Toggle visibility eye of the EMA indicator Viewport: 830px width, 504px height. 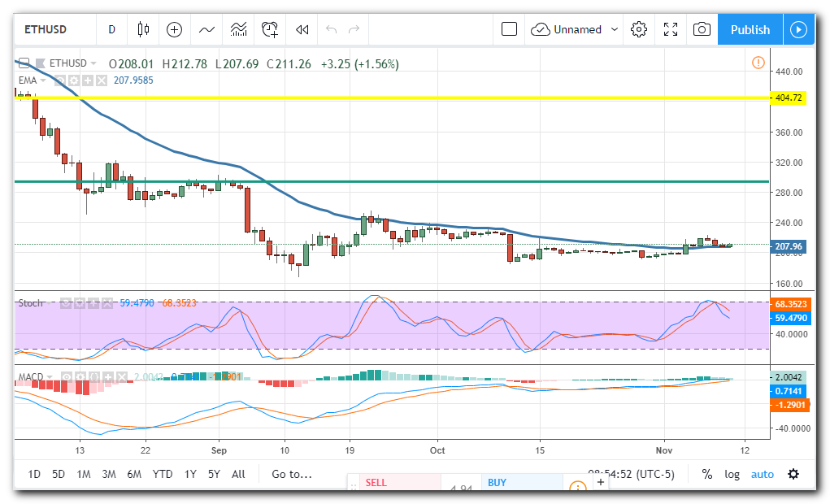[60, 80]
